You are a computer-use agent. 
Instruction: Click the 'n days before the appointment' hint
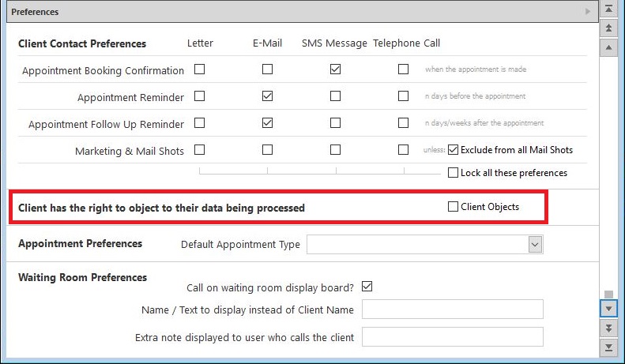click(475, 96)
